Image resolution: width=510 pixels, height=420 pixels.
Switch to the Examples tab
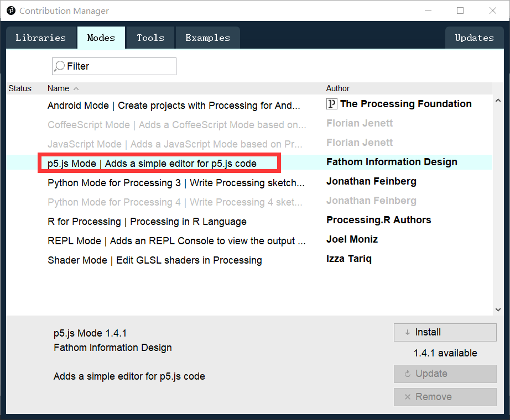coord(207,38)
